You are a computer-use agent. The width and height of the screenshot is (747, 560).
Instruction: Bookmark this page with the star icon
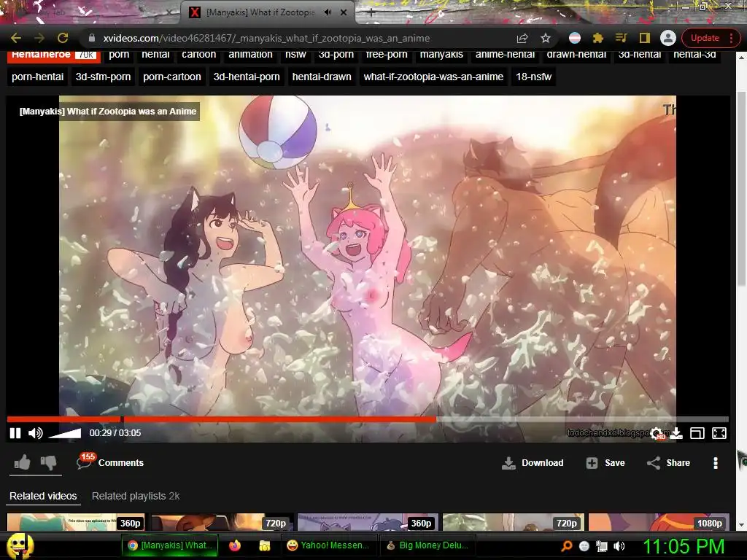(x=546, y=38)
